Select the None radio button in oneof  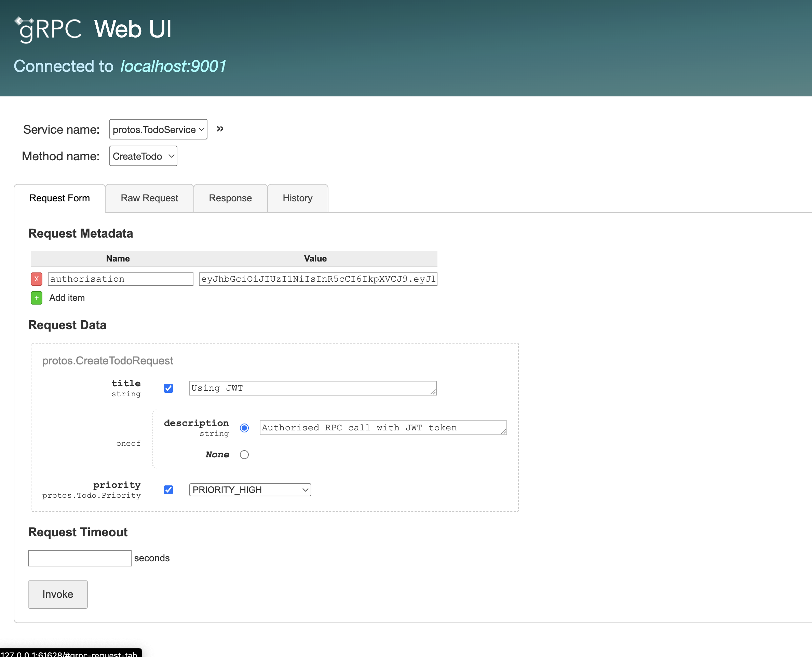click(244, 455)
